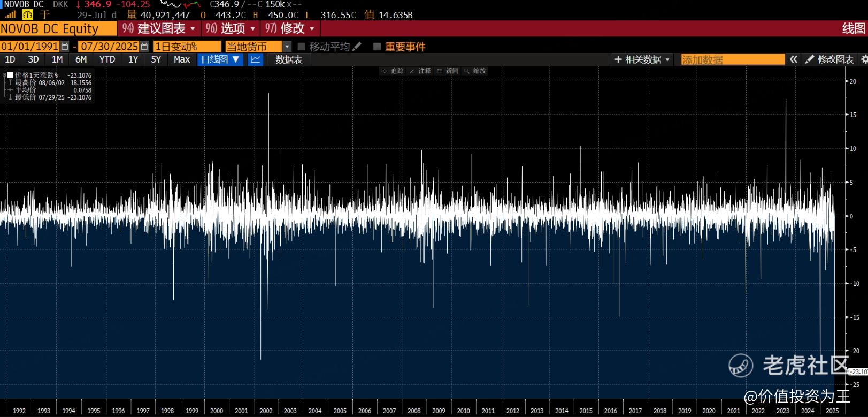
Task: Open the 建议图表 menu
Action: tap(159, 28)
